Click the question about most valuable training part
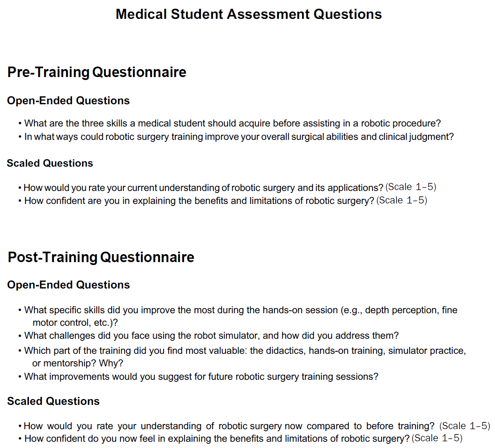 pos(245,350)
